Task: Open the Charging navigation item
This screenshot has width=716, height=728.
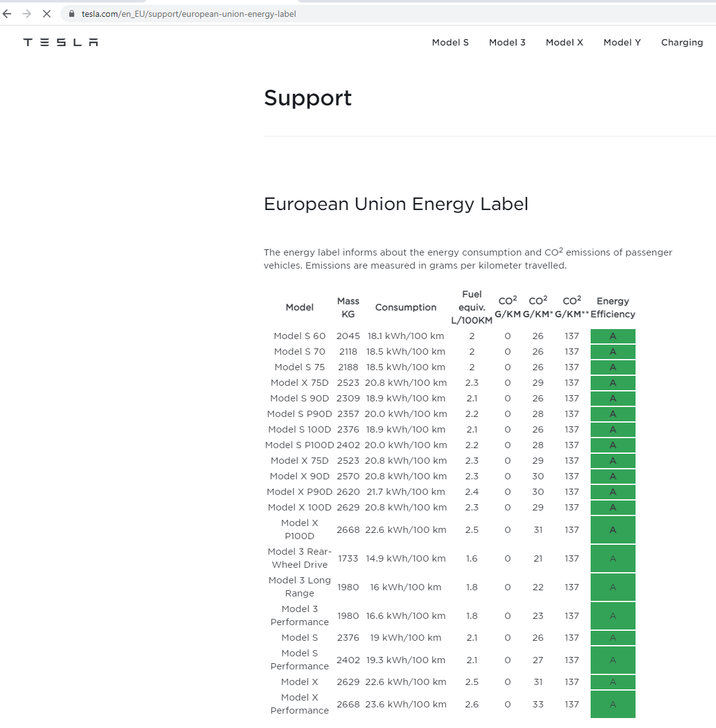Action: point(682,42)
